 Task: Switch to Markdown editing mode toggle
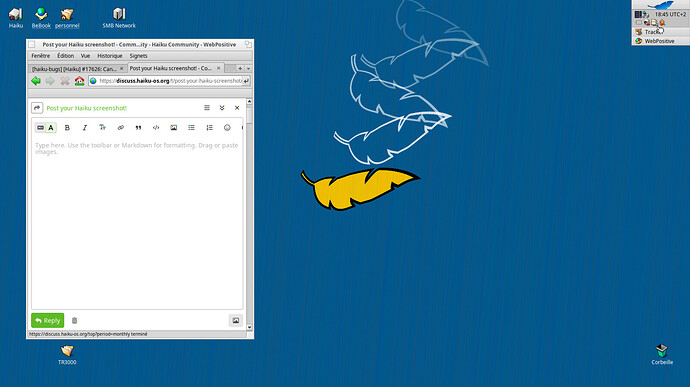[x=40, y=128]
